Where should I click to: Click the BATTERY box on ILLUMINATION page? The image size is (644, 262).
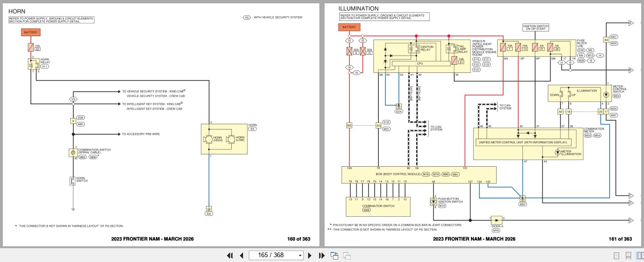349,27
